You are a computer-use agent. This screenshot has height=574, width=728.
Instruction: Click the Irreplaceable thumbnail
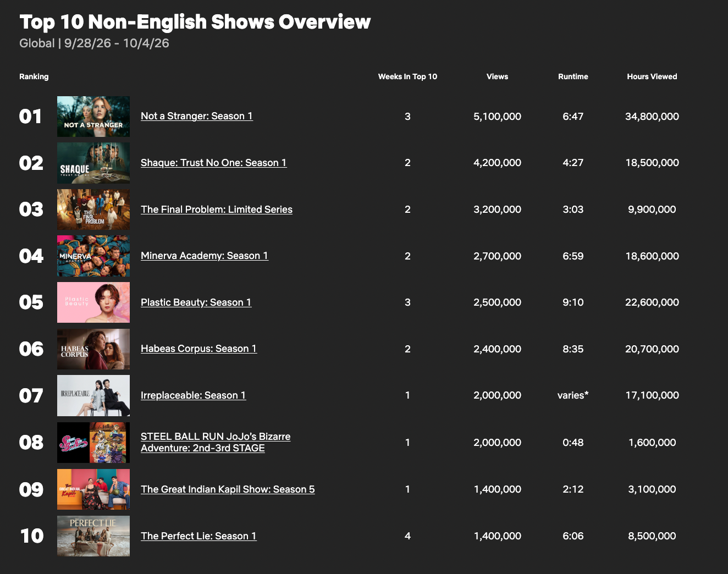[93, 396]
